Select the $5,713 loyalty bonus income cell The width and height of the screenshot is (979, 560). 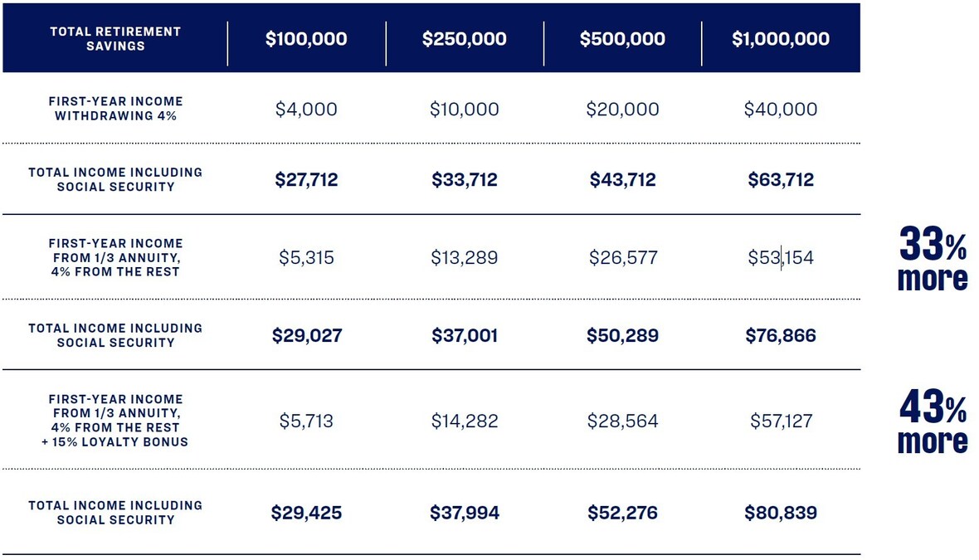[306, 421]
